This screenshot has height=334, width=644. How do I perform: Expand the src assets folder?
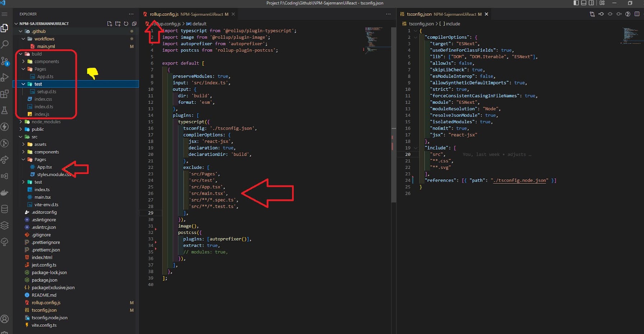coord(24,145)
